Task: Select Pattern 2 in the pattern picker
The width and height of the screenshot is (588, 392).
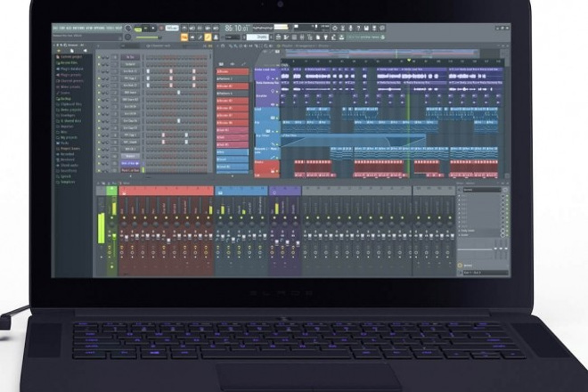Action: 233,78
